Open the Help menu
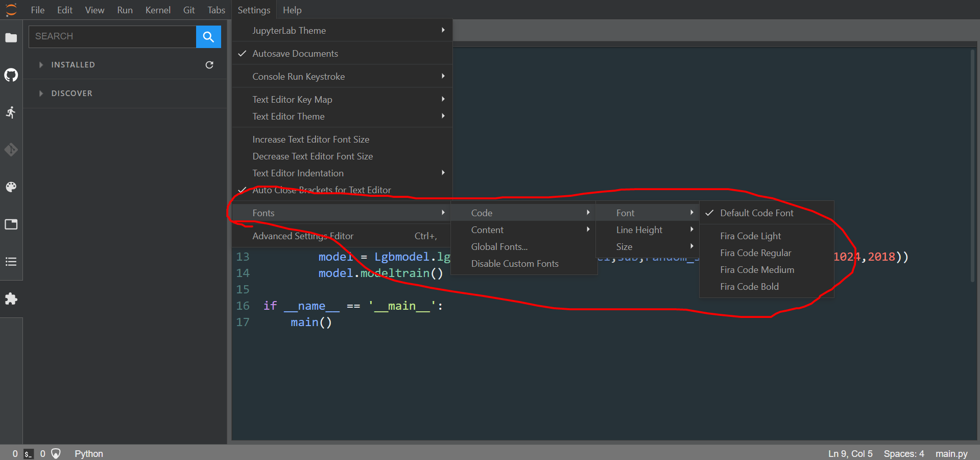This screenshot has width=980, height=460. (x=292, y=10)
